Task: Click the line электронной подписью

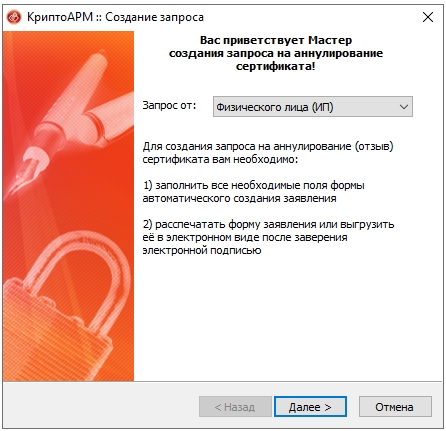Action: [x=202, y=250]
